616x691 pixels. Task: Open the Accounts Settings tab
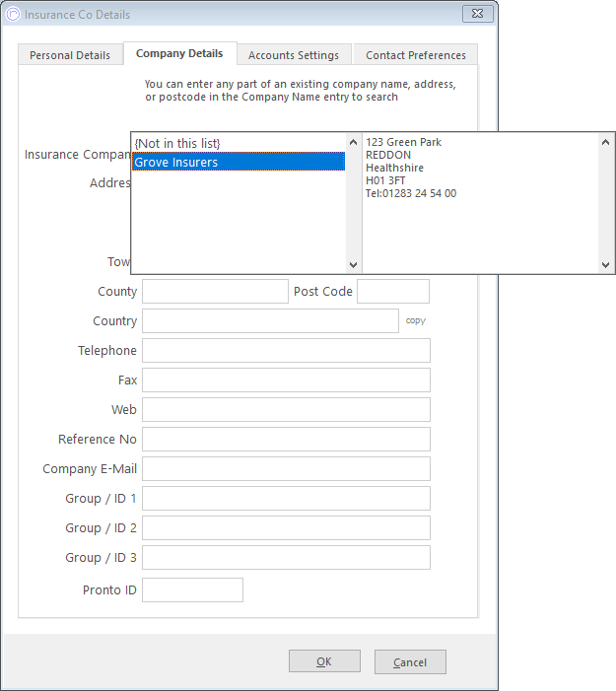pyautogui.click(x=294, y=55)
